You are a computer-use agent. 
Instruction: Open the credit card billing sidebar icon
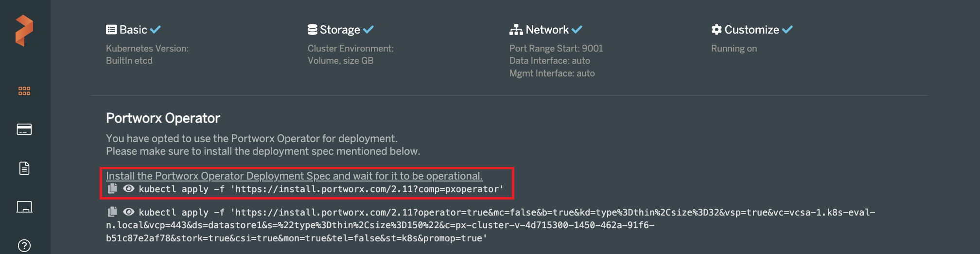pyautogui.click(x=24, y=129)
